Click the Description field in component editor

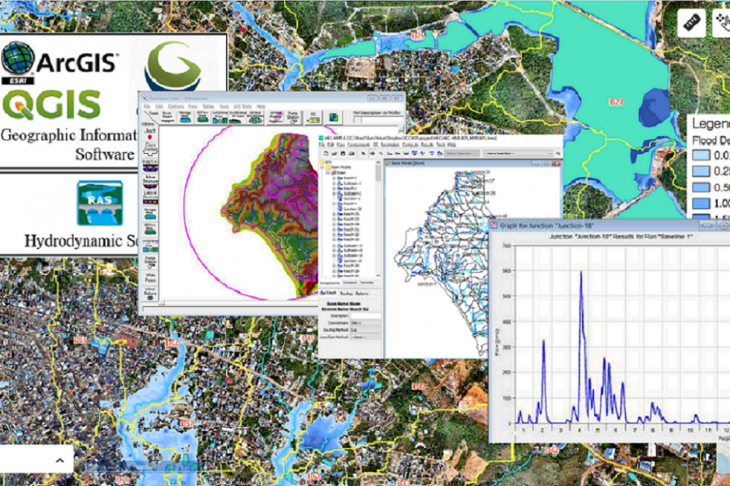[365, 316]
